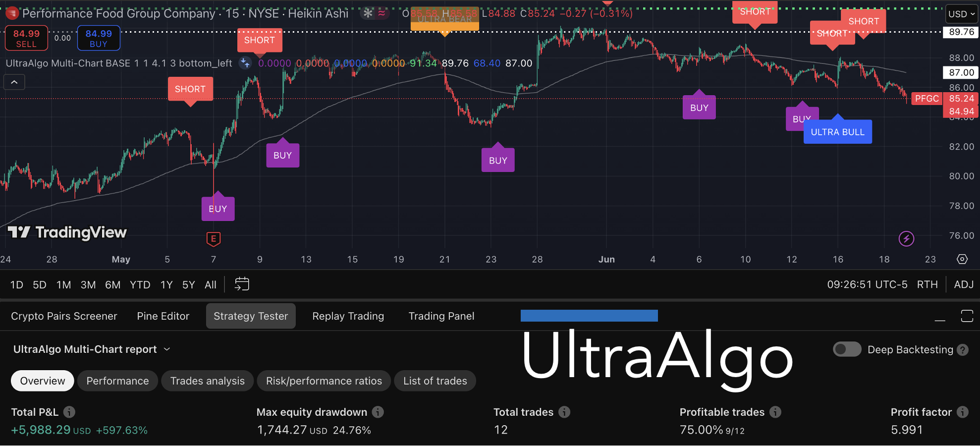
Task: Click the purple lightning bolt icon on the chart
Action: pos(906,239)
